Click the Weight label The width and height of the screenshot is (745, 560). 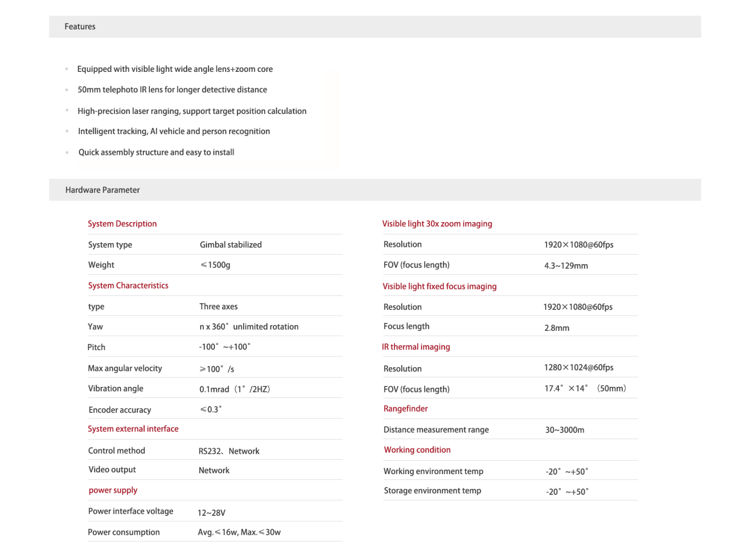[x=101, y=265]
